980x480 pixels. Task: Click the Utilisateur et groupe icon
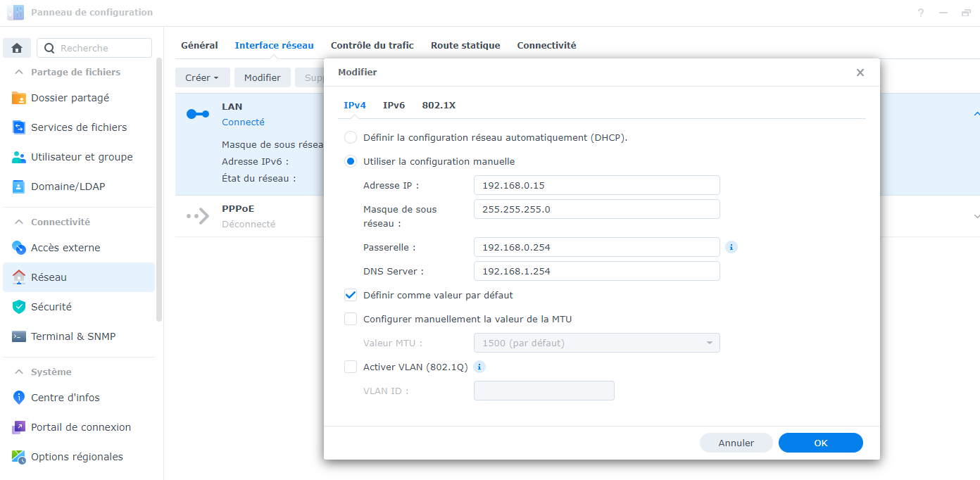pyautogui.click(x=19, y=157)
